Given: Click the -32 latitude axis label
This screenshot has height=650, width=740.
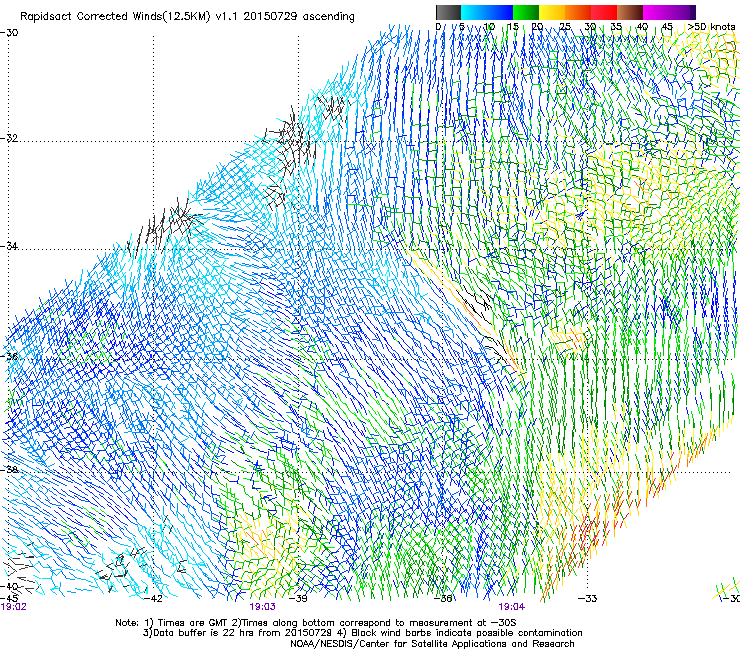Looking at the screenshot, I should (x=9, y=138).
